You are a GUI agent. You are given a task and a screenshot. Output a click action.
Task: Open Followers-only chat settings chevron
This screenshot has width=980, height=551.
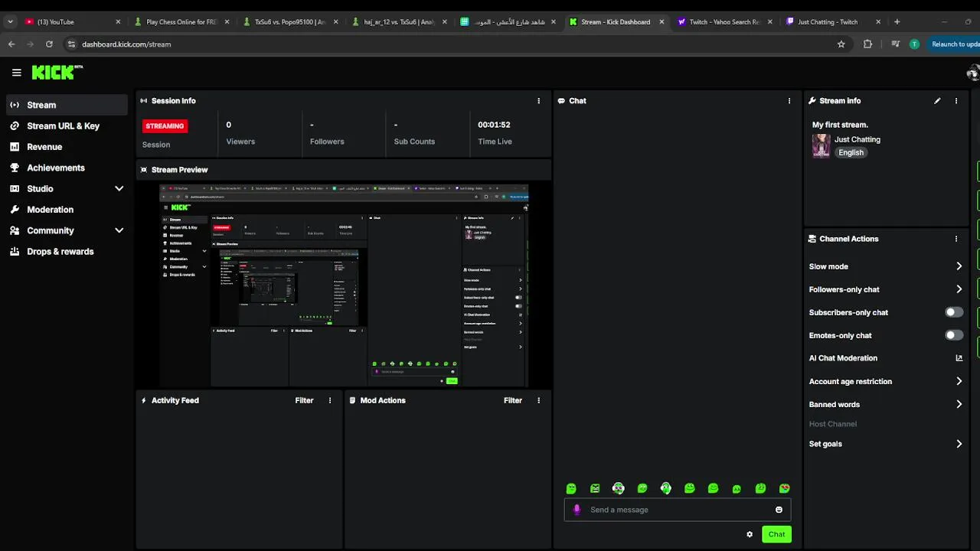point(959,289)
